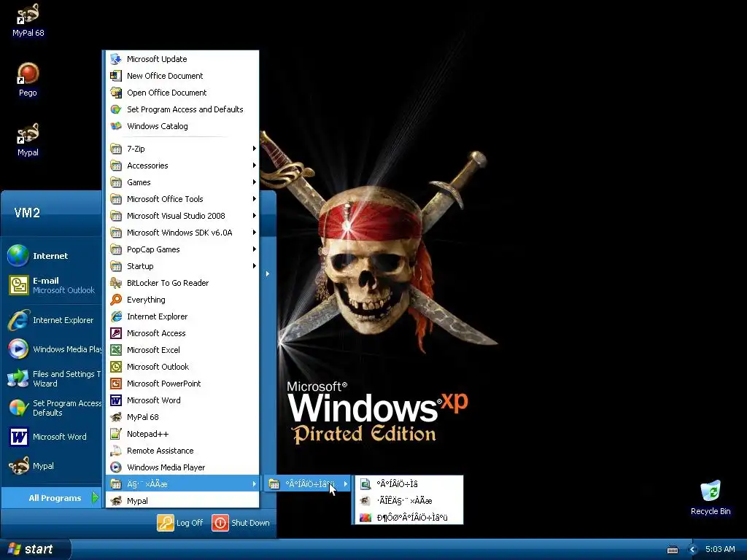This screenshot has width=747, height=560.
Task: Click the Shut Down button
Action: tap(241, 523)
